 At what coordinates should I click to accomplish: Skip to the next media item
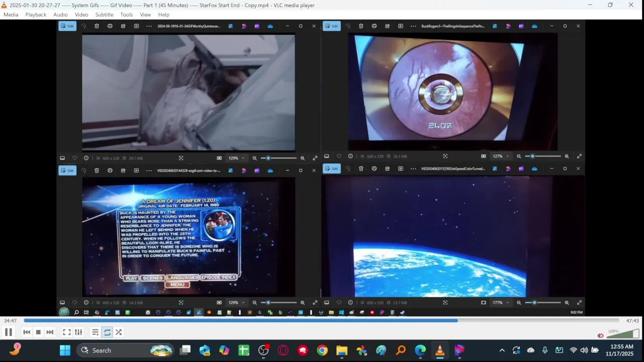[x=50, y=332]
